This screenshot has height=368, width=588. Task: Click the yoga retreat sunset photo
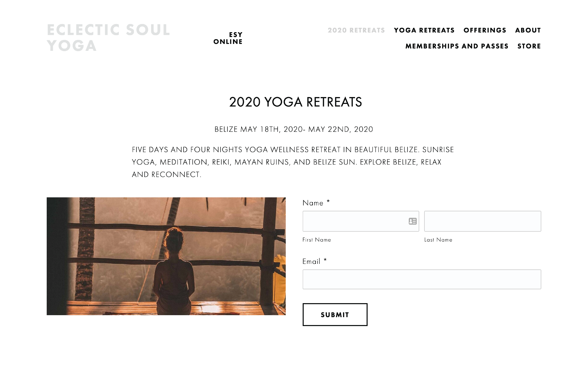[x=166, y=256]
